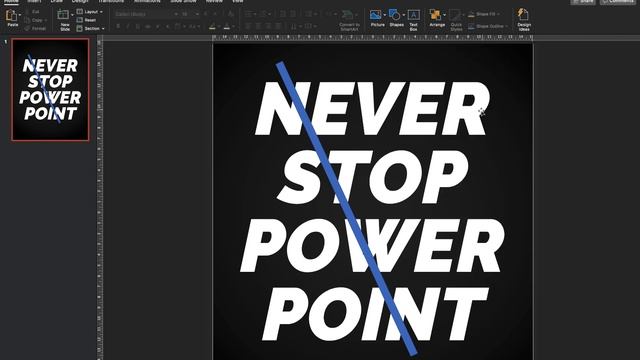Image resolution: width=640 pixels, height=360 pixels.
Task: Click the Clear Formatting icon
Action: (x=231, y=14)
